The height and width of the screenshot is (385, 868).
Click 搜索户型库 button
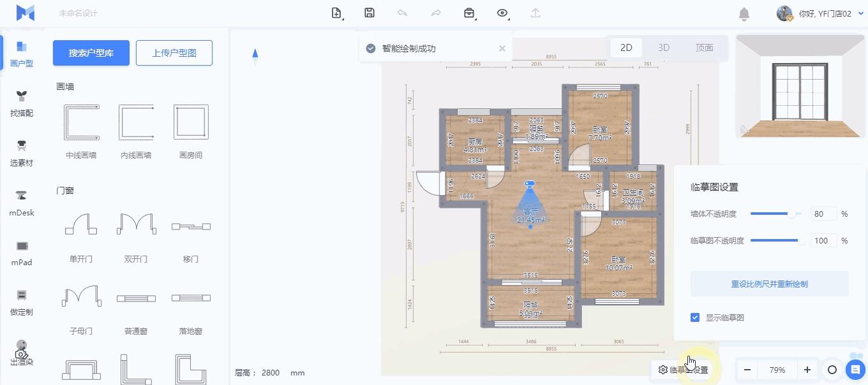(91, 53)
